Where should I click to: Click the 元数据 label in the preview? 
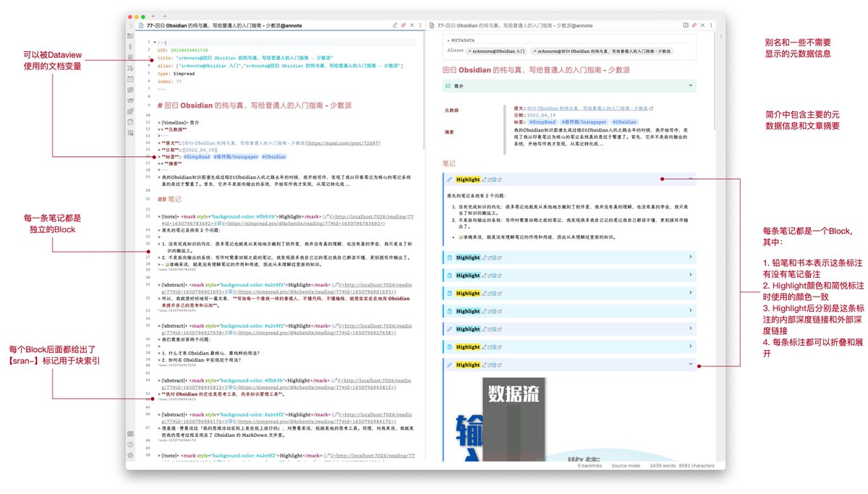[x=451, y=110]
